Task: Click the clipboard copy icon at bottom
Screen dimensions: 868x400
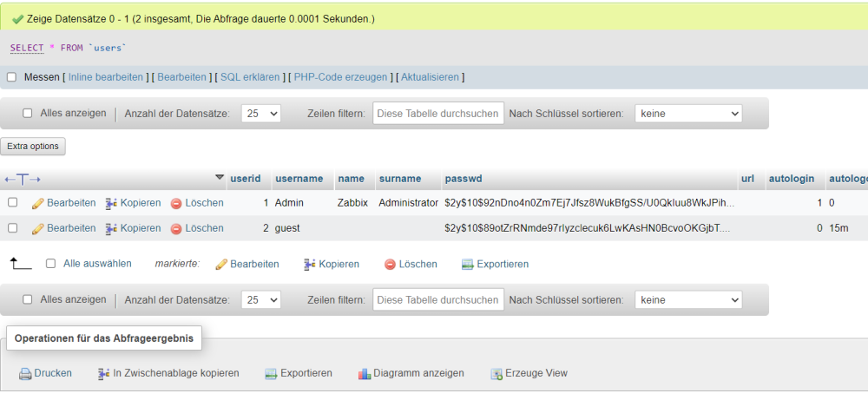Action: [103, 373]
